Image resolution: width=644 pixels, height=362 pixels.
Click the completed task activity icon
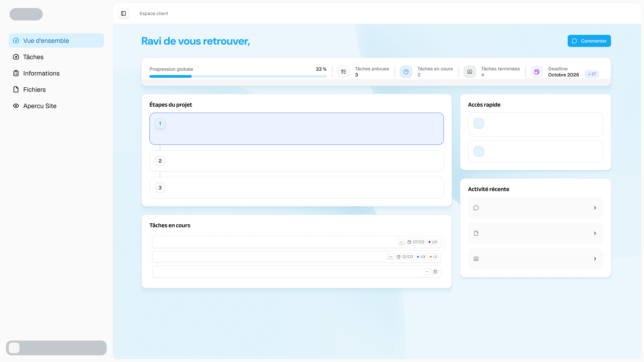pos(476,259)
